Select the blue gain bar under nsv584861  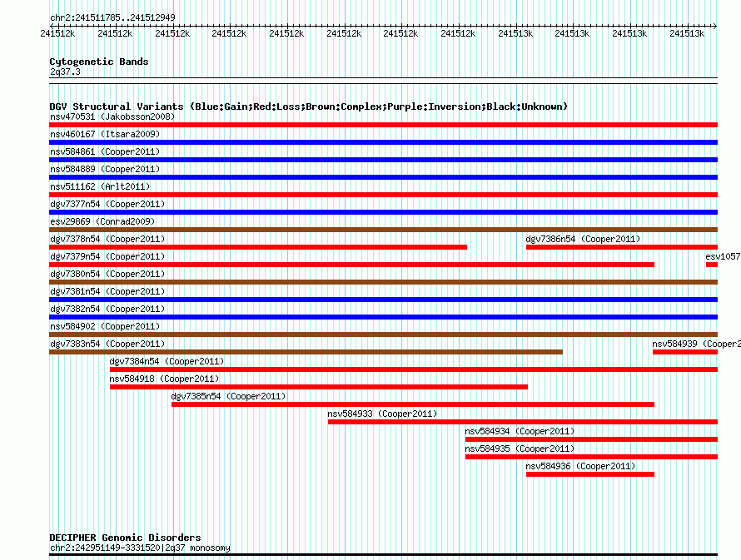coord(383,160)
